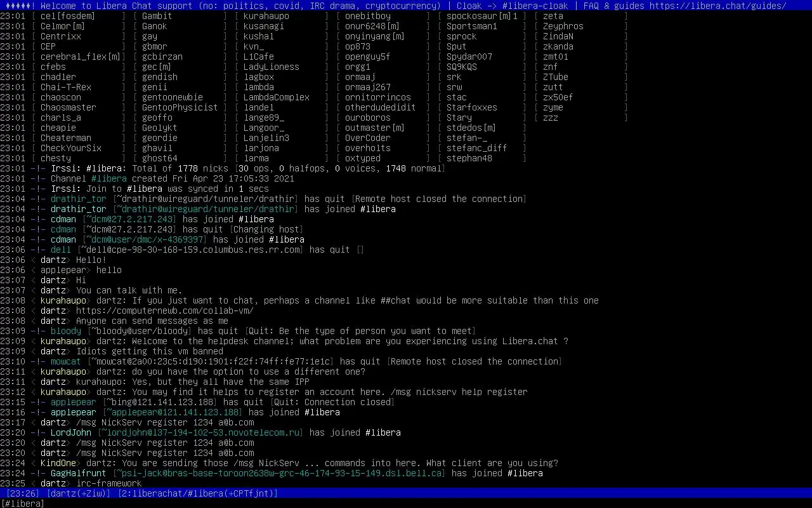Click the dartz(+Ziw) nick status entry
The width and height of the screenshot is (812, 508).
pos(79,493)
